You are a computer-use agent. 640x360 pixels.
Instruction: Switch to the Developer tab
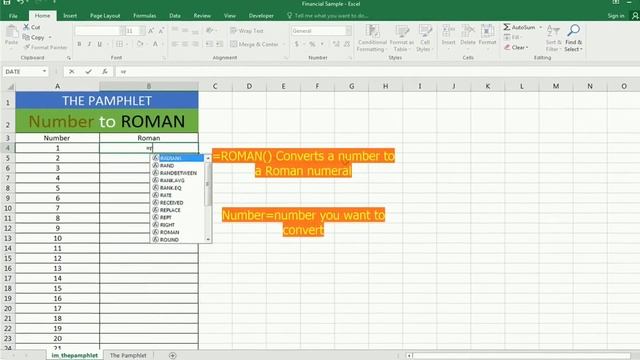coord(261,16)
